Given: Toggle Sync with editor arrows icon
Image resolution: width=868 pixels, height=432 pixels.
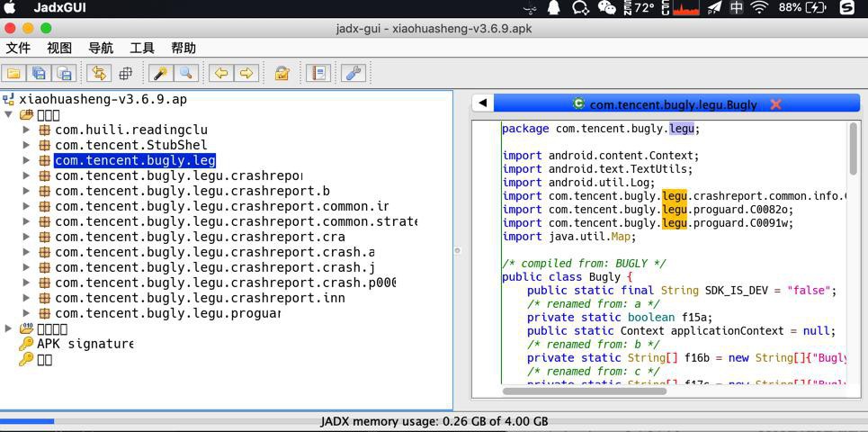Looking at the screenshot, I should pos(99,73).
